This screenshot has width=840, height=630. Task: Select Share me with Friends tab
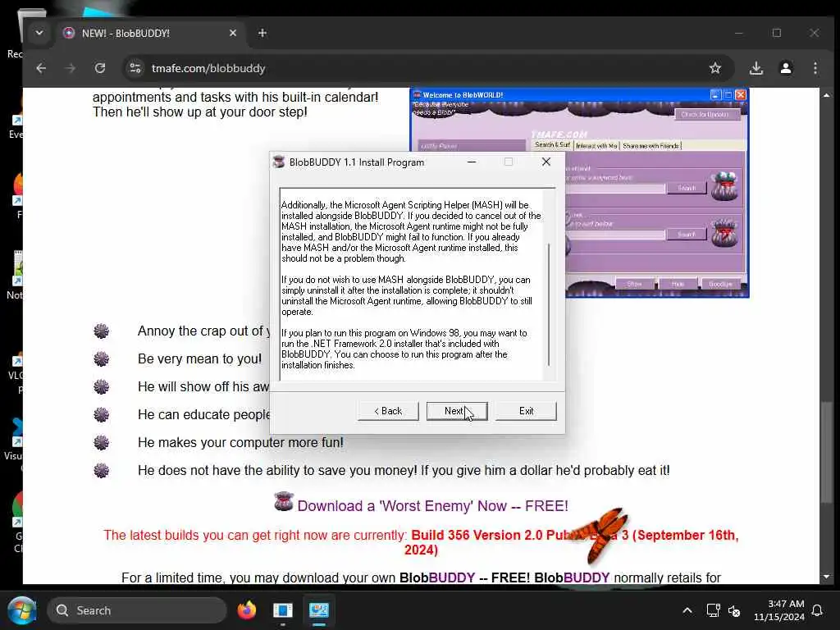pyautogui.click(x=651, y=146)
